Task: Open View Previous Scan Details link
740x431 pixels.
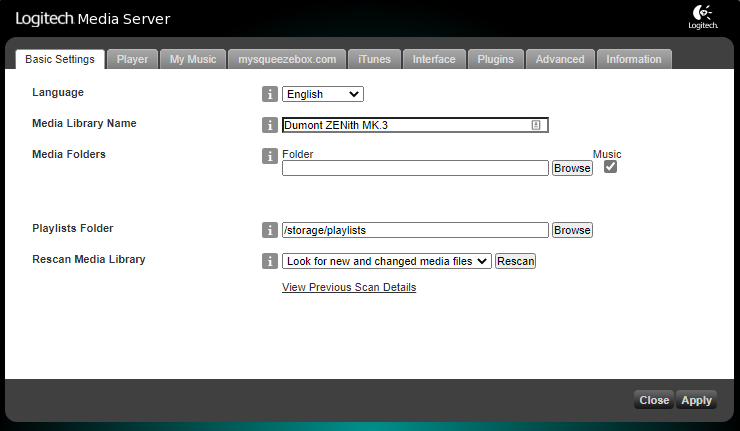Action: coord(349,287)
